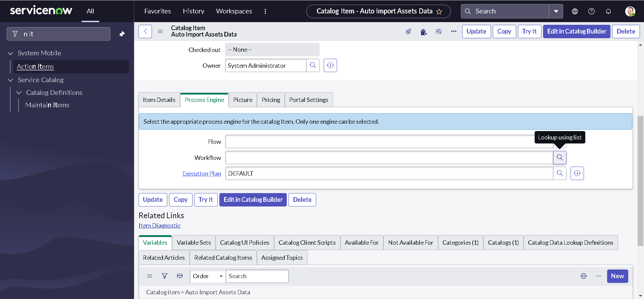Pin the navigation menu
Viewport: 644px width, 299px height.
point(122,34)
